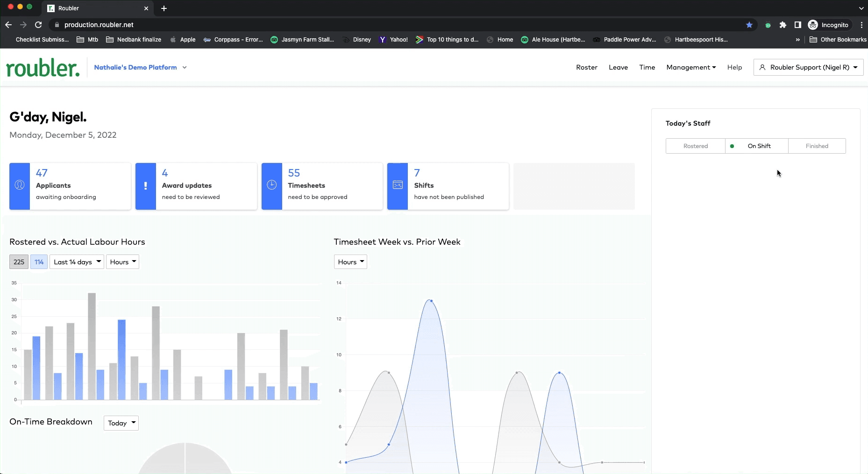Bookmark this page with the star icon
This screenshot has height=474, width=868.
tap(749, 25)
